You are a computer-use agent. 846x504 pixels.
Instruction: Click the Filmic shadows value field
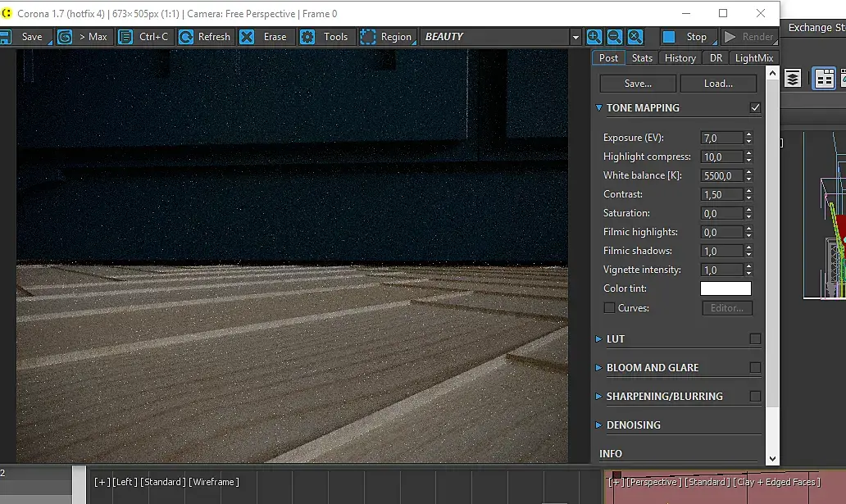(722, 252)
